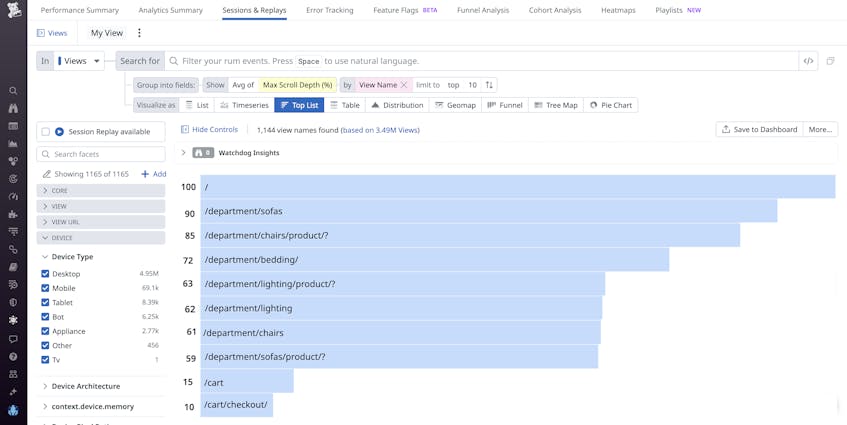
Task: Open the Funnel Analysis tab
Action: click(483, 10)
